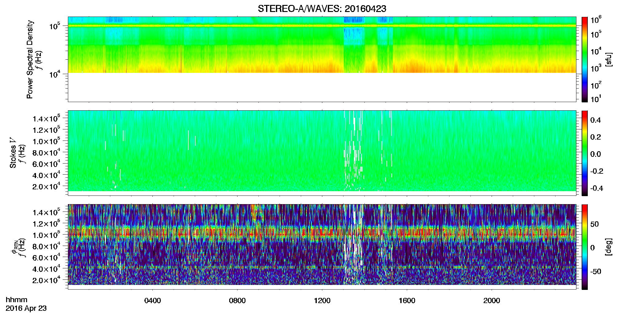Click the 0 value on degree color bar
Viewport: 644px width, 332px height.
[592, 248]
